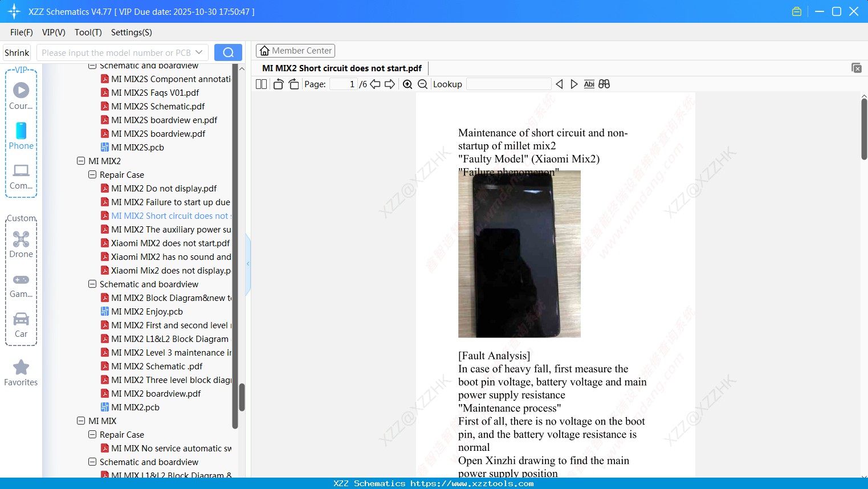Zoom out of the PDF document
The width and height of the screenshot is (868, 489).
[x=422, y=84]
